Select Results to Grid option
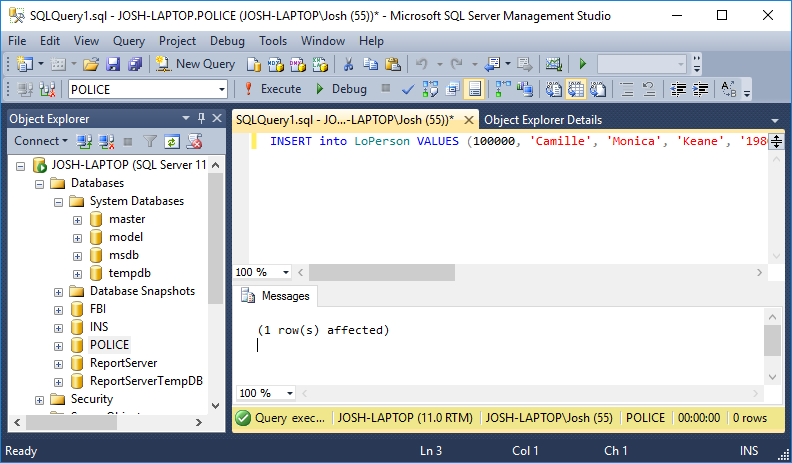This screenshot has height=463, width=792. click(x=576, y=89)
